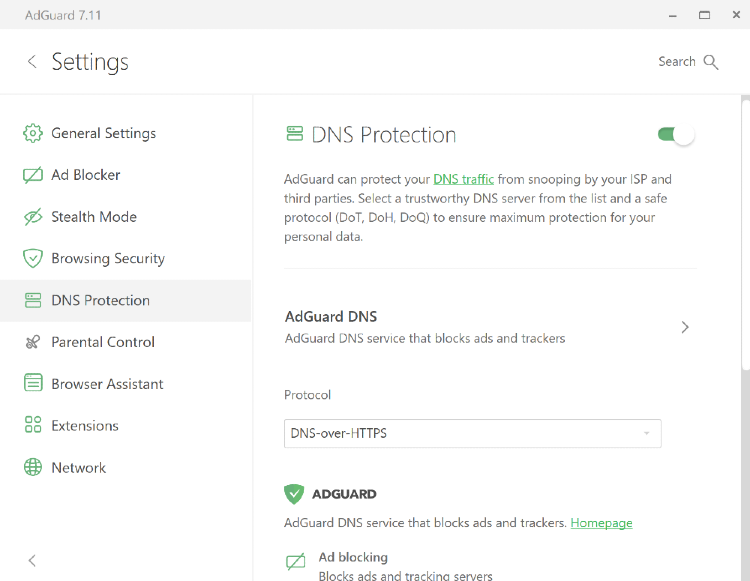750x581 pixels.
Task: Click the Search label
Action: [677, 62]
